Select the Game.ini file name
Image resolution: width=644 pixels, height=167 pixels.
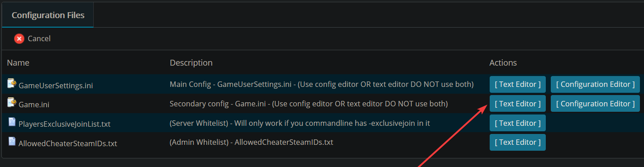click(34, 105)
